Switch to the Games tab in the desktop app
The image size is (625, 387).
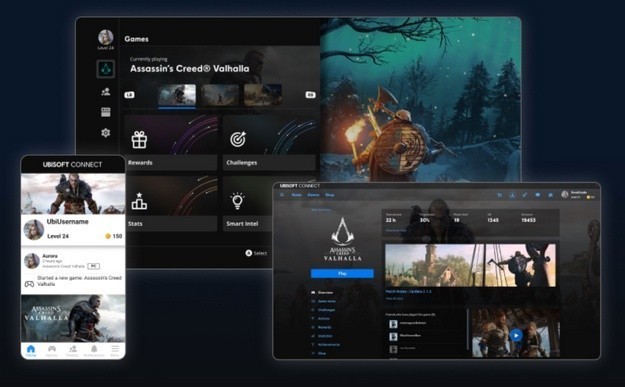[x=313, y=195]
